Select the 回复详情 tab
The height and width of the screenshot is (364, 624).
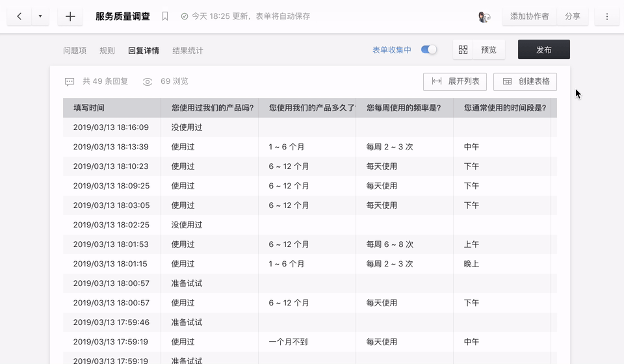(144, 51)
